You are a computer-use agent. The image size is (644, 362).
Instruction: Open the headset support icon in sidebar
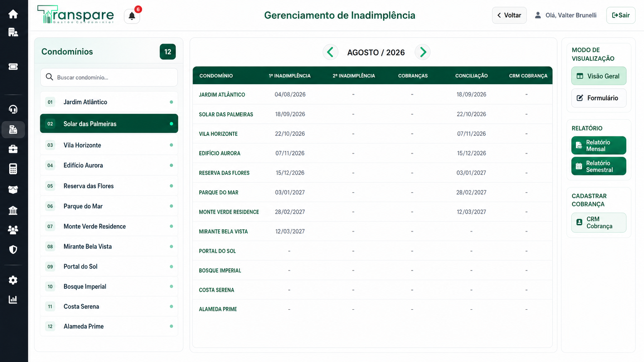pos(13,110)
